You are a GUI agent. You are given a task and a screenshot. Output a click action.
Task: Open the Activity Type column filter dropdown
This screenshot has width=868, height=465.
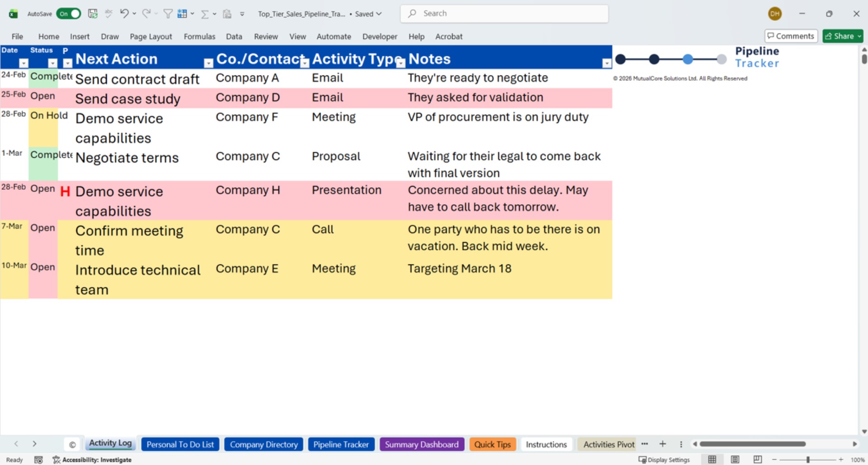coord(401,63)
